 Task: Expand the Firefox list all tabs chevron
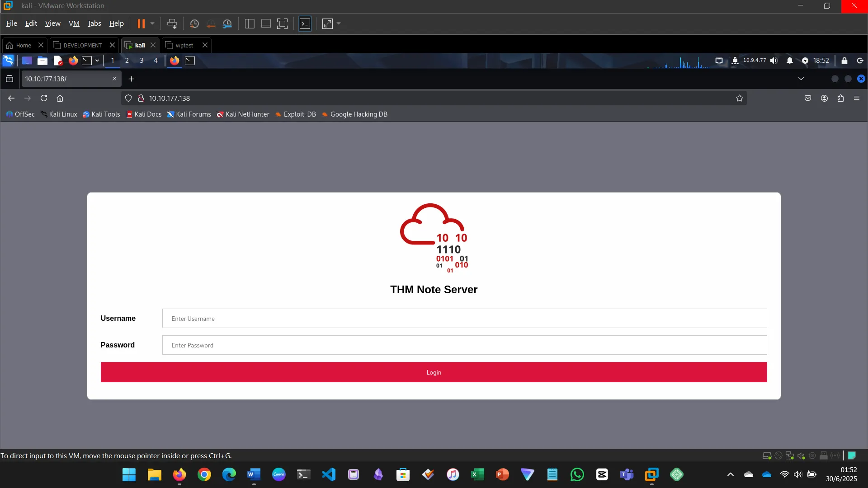[x=801, y=79]
